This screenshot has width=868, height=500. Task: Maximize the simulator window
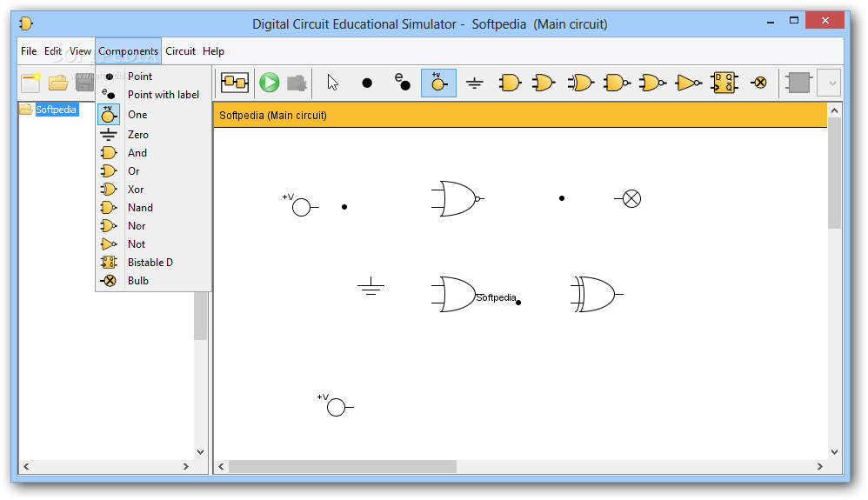point(794,21)
